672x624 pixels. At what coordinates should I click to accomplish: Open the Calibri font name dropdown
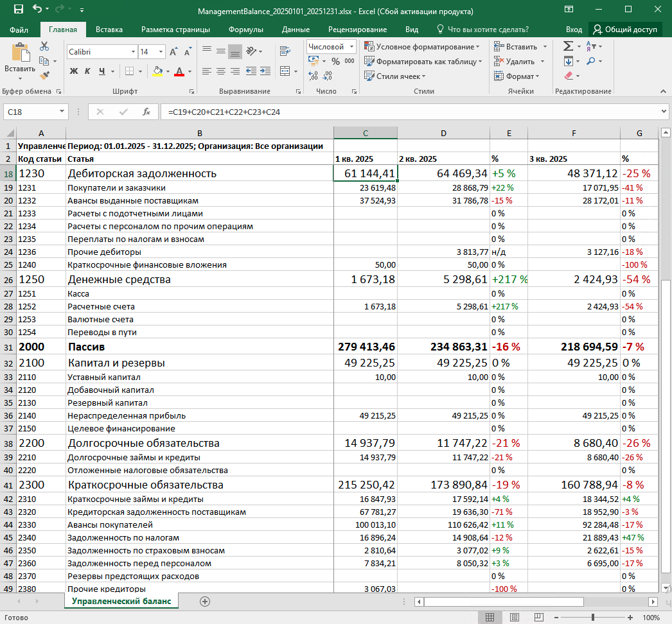pos(133,52)
